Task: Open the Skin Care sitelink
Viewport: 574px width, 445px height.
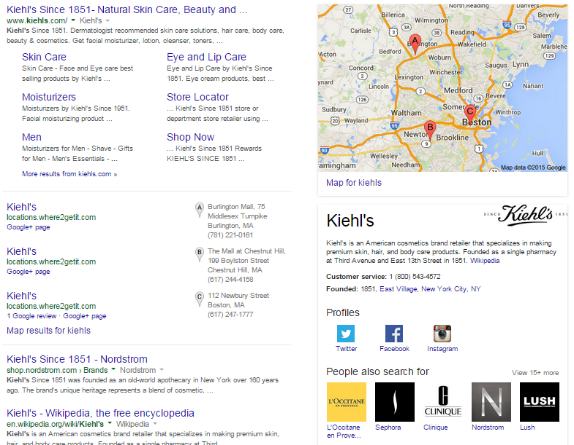Action: coord(44,57)
